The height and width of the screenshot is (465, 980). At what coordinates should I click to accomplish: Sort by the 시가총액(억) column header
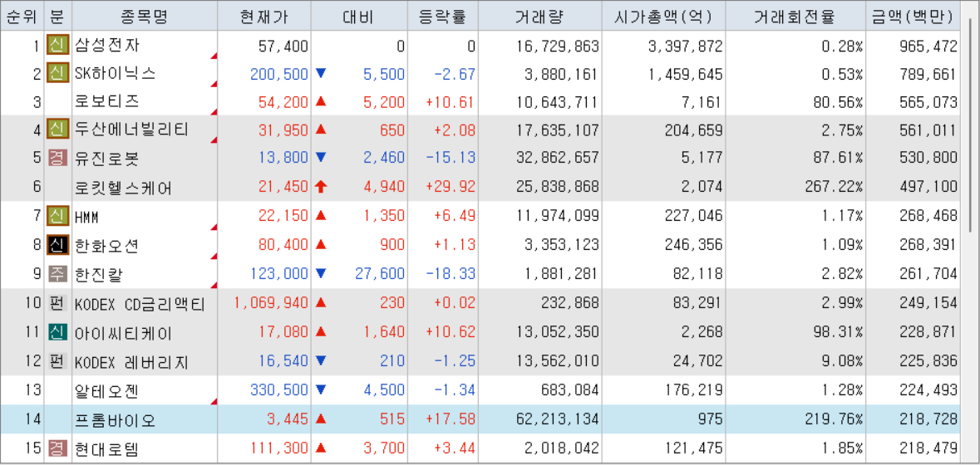664,17
